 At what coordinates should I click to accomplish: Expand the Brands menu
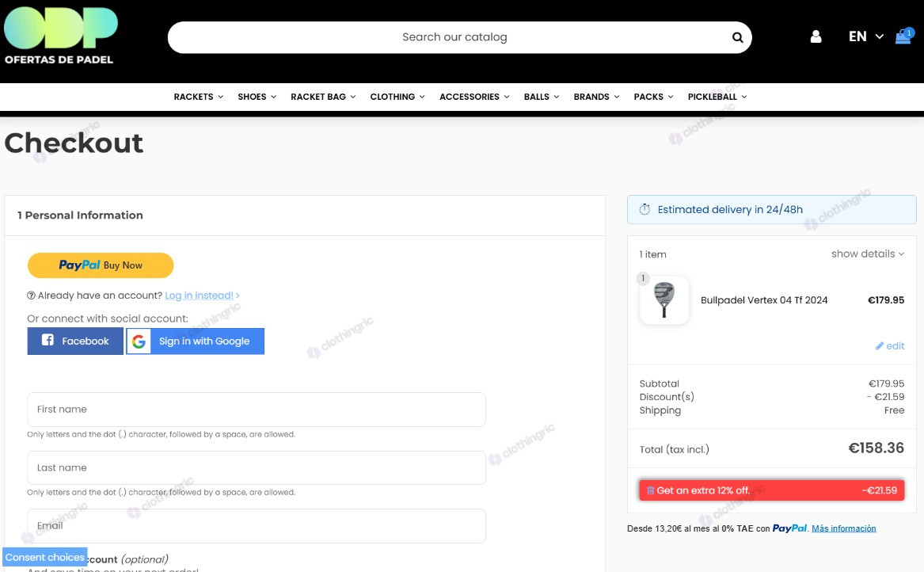(x=596, y=97)
